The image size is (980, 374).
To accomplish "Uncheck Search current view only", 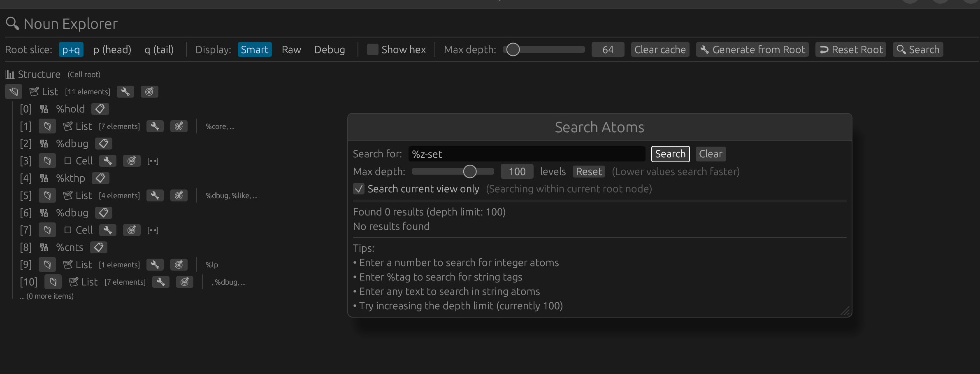I will (x=359, y=189).
